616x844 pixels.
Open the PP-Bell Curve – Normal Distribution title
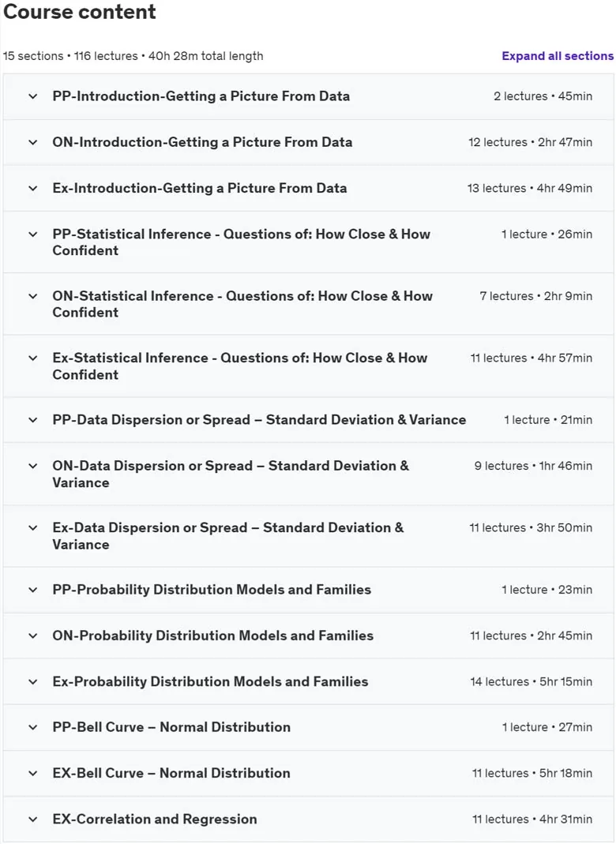tap(171, 727)
